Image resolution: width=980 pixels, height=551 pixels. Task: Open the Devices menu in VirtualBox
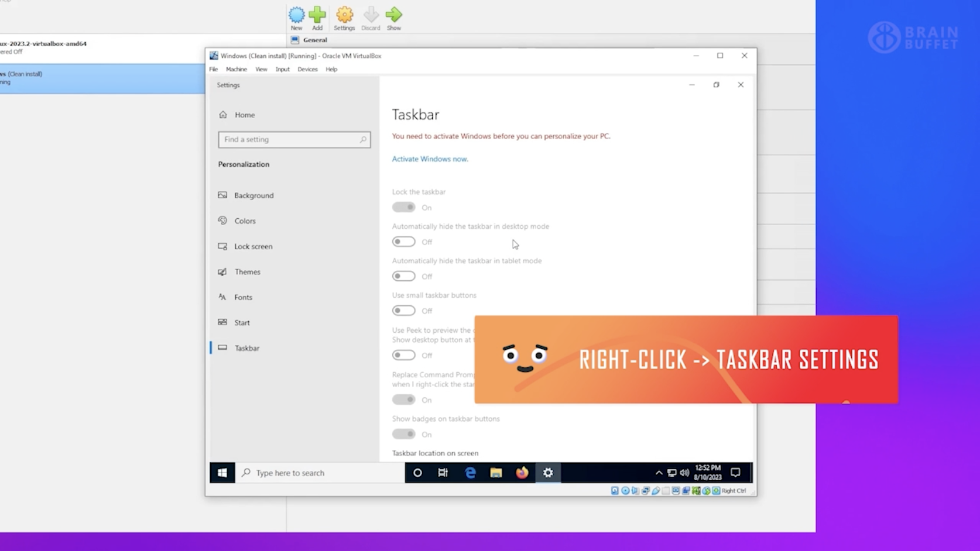point(307,69)
